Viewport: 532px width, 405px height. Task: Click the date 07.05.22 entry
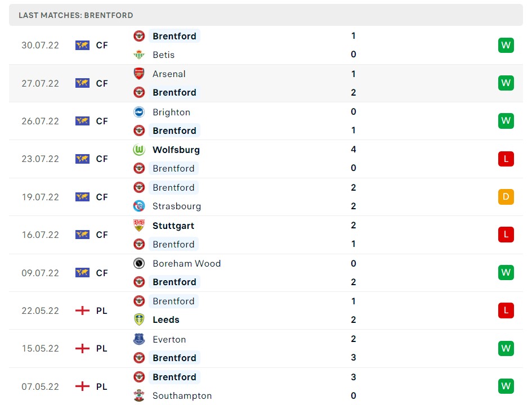(x=40, y=386)
